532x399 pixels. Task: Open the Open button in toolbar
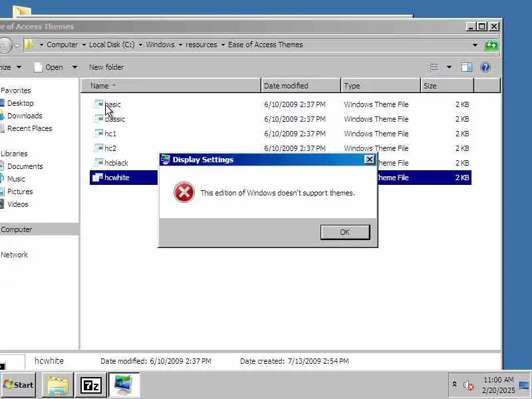pyautogui.click(x=49, y=67)
